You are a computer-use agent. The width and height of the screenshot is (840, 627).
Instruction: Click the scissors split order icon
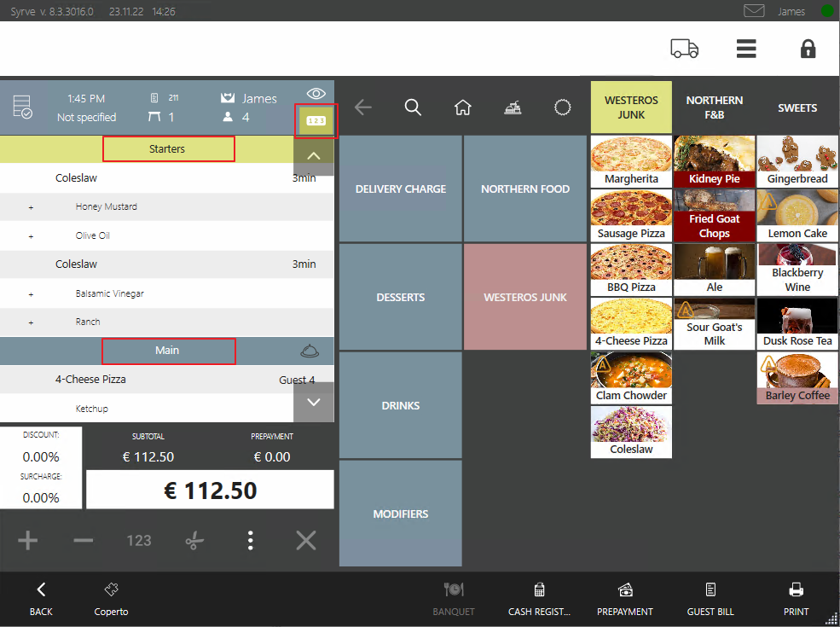click(x=194, y=540)
